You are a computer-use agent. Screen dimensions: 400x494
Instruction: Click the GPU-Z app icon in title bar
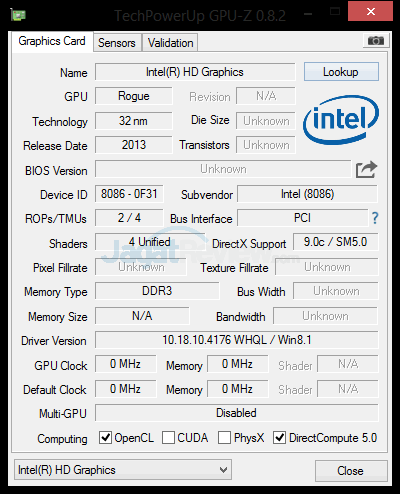pyautogui.click(x=18, y=15)
